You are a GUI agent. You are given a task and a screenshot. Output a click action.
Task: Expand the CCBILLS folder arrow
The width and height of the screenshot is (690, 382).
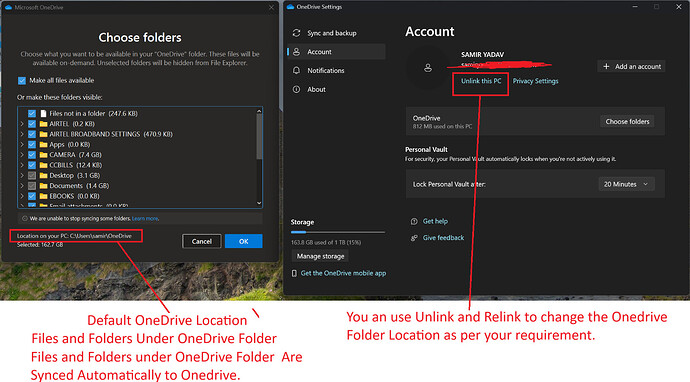tap(22, 165)
